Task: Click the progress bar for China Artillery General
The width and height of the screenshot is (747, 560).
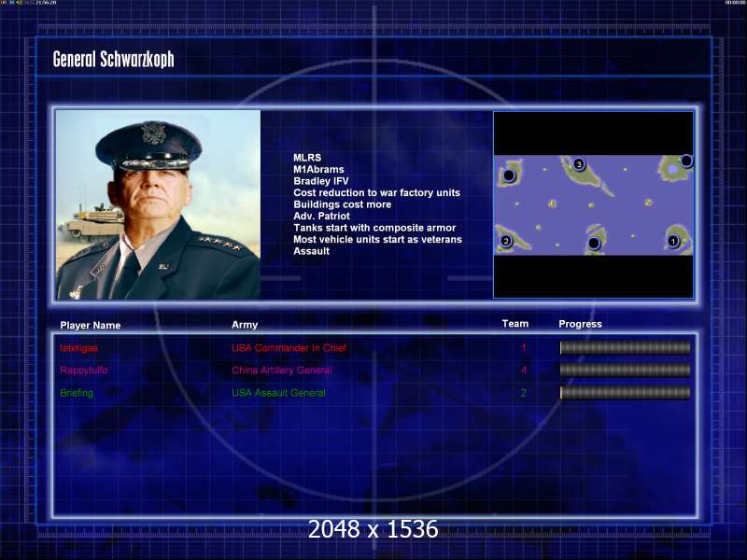Action: pyautogui.click(x=625, y=370)
